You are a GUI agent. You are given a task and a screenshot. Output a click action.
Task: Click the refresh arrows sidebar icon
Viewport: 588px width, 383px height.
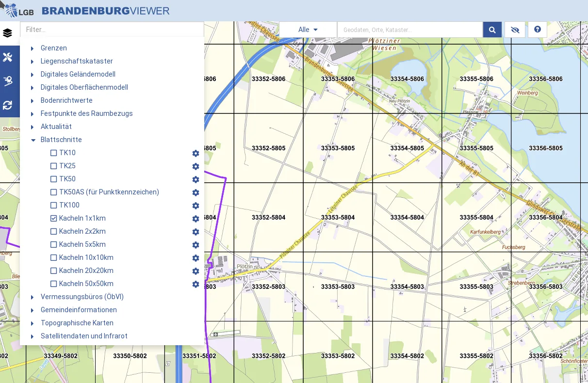tap(7, 105)
